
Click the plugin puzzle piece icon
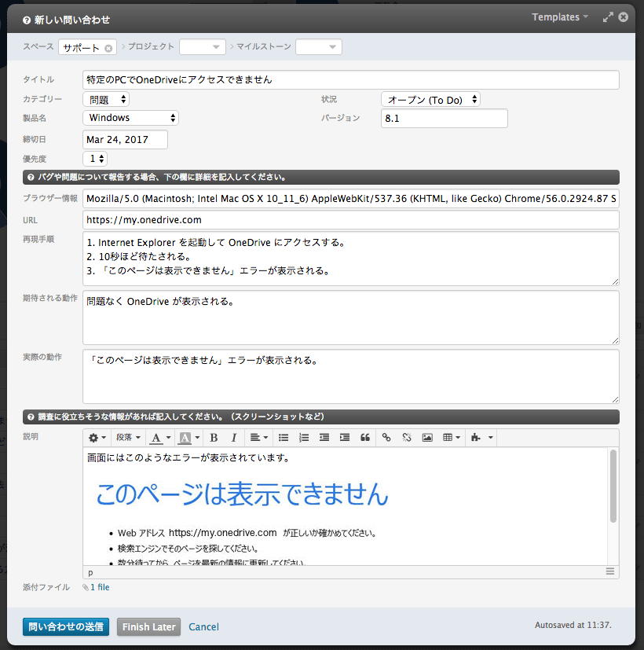pyautogui.click(x=476, y=438)
